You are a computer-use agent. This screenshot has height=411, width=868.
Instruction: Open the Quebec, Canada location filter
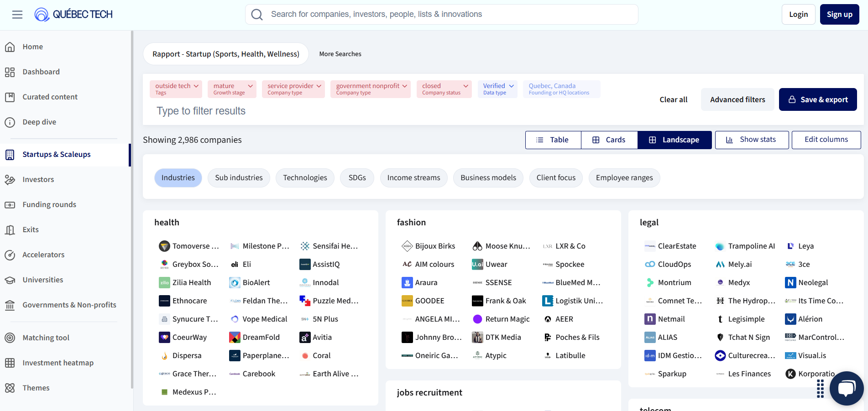(561, 89)
